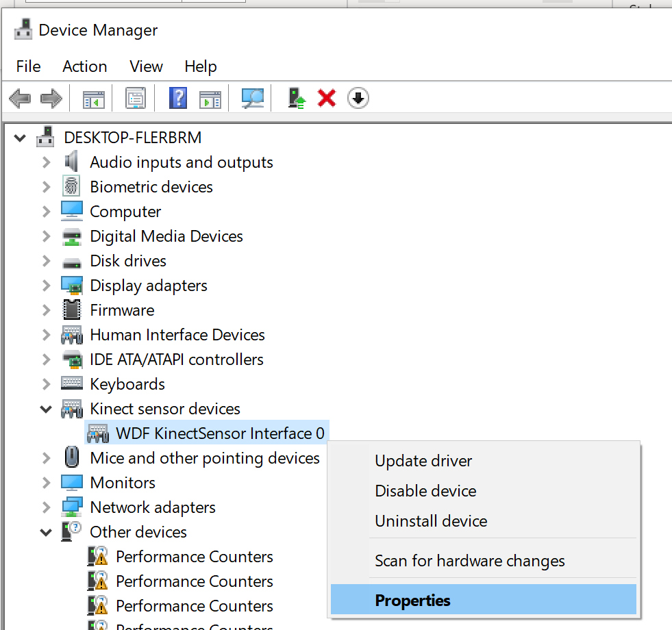Click the Display adapters icon
This screenshot has width=672, height=630.
[x=71, y=286]
